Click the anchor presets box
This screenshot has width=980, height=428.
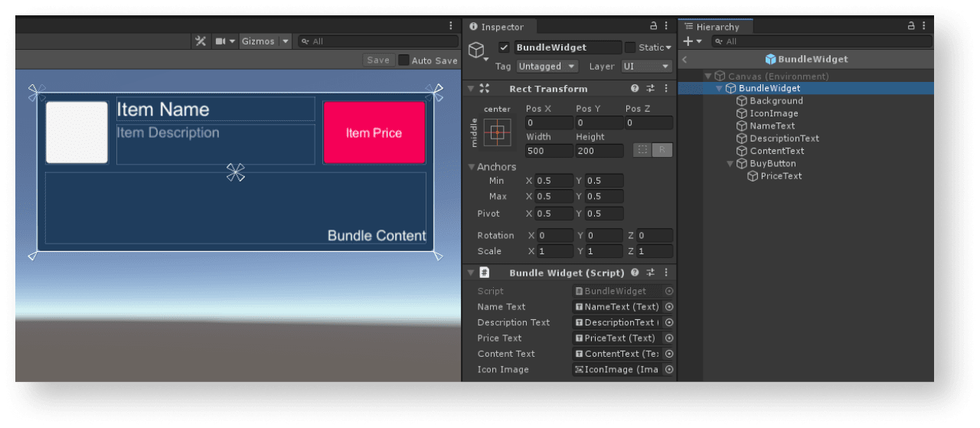[496, 132]
